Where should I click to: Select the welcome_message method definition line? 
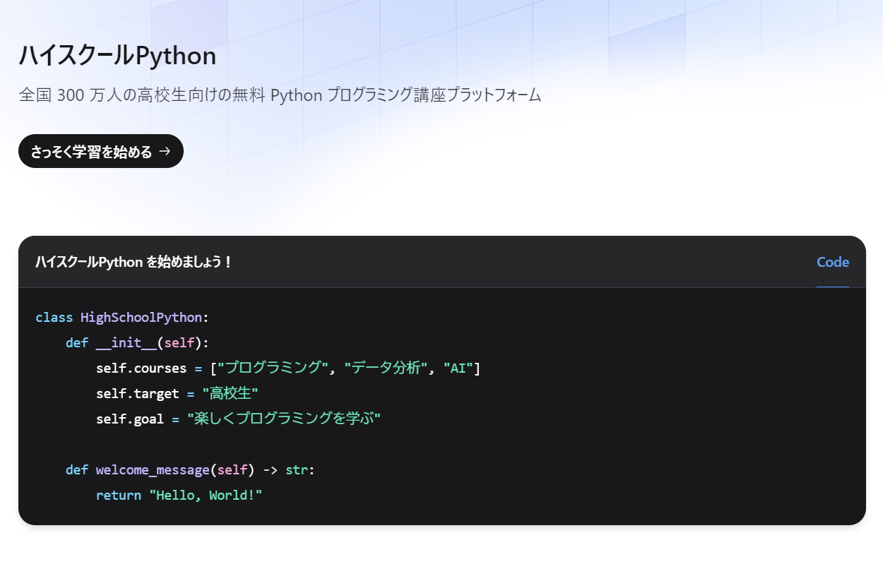187,469
